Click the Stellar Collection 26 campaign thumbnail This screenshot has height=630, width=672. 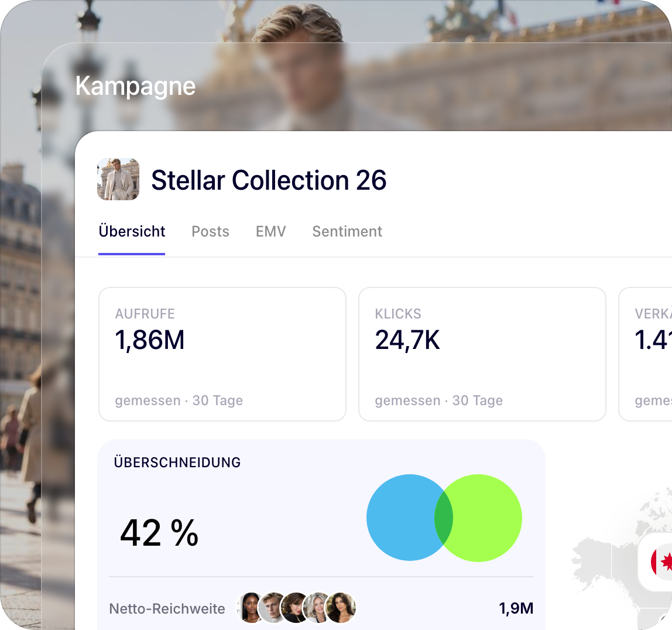point(118,179)
